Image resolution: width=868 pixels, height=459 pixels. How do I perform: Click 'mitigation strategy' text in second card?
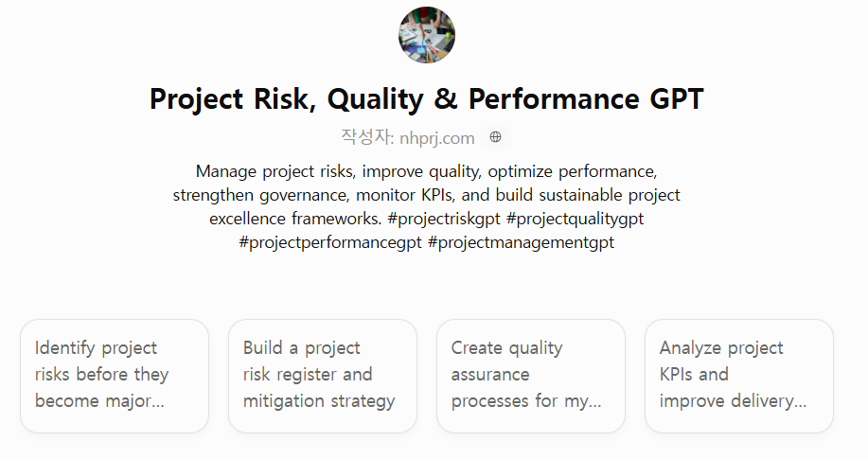(319, 400)
